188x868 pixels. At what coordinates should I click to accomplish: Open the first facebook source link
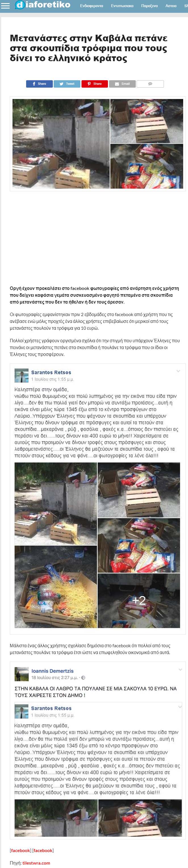[x=20, y=850]
